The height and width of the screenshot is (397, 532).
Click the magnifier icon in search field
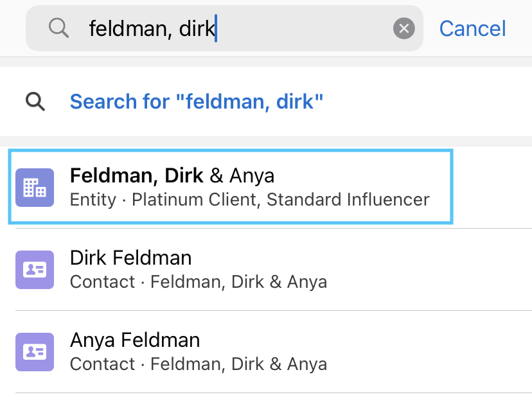[58, 28]
